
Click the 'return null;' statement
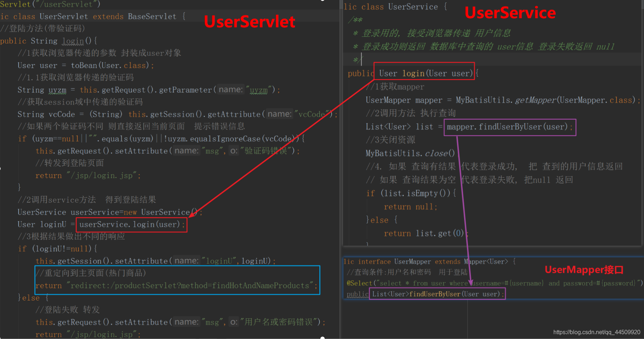point(410,207)
